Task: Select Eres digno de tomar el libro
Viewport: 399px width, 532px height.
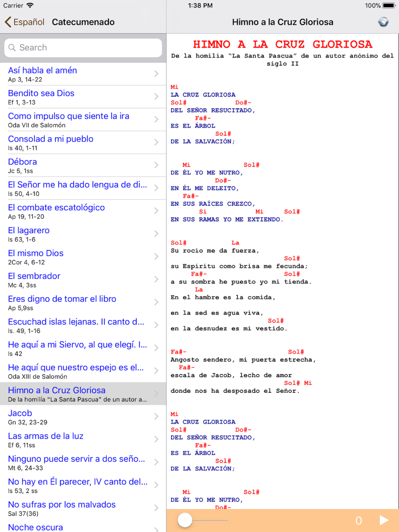Action: (x=83, y=302)
